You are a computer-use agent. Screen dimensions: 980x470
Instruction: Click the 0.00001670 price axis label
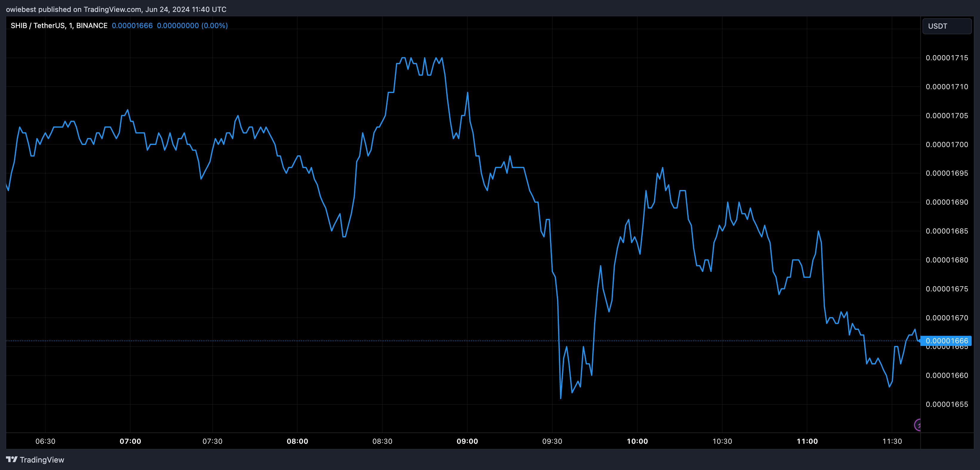[947, 318]
